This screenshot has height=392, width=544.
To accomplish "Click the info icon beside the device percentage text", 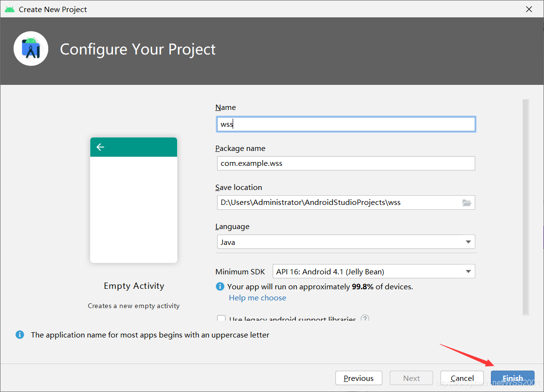I will (x=220, y=286).
